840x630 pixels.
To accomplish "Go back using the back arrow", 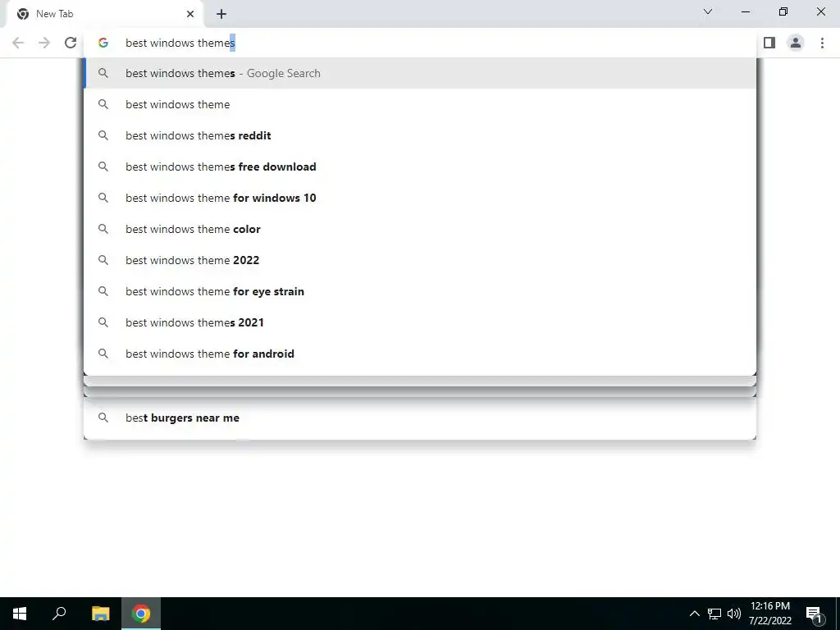I will (18, 43).
